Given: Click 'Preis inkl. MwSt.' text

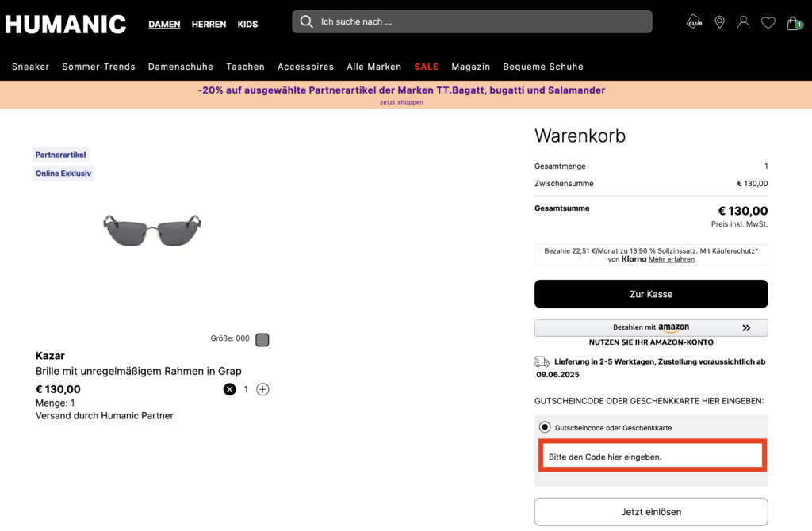Looking at the screenshot, I should pyautogui.click(x=740, y=224).
